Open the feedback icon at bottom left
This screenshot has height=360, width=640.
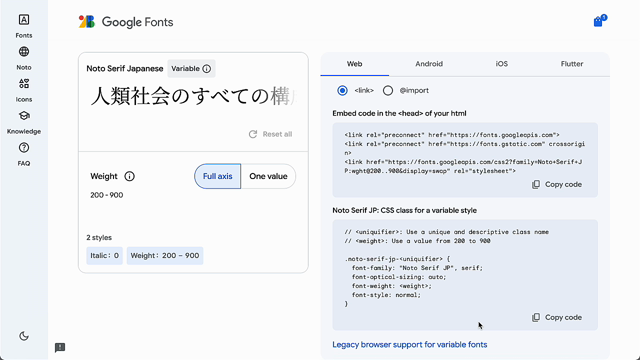60,347
